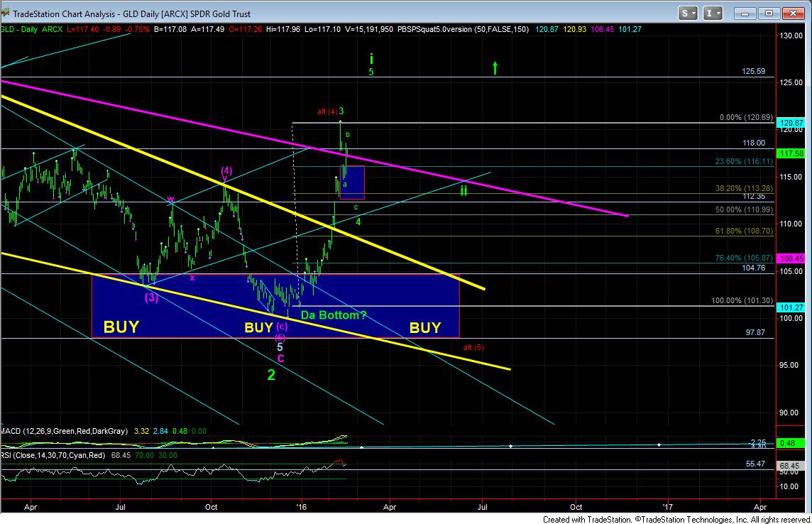Select the 38.20% (113.28) Fibonacci label
This screenshot has height=524, width=812.
coord(744,188)
